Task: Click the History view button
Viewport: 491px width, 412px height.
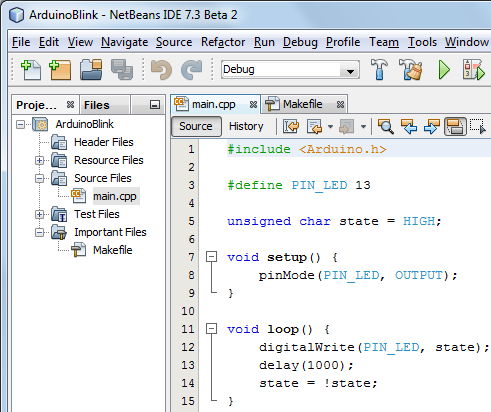Action: [x=246, y=126]
